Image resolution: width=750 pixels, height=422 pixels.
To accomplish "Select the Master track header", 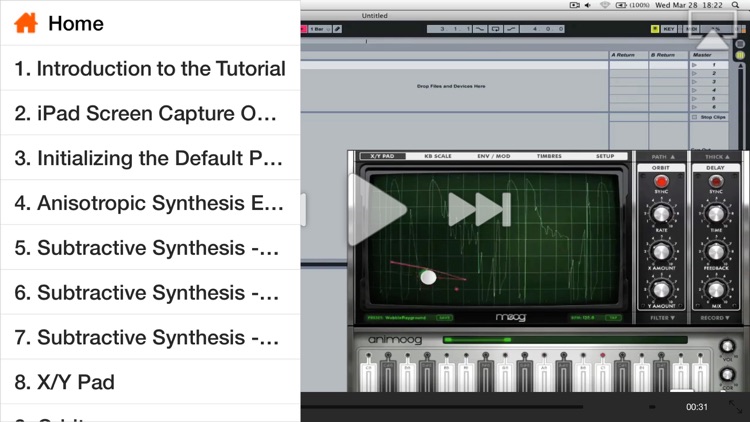I will tap(708, 55).
